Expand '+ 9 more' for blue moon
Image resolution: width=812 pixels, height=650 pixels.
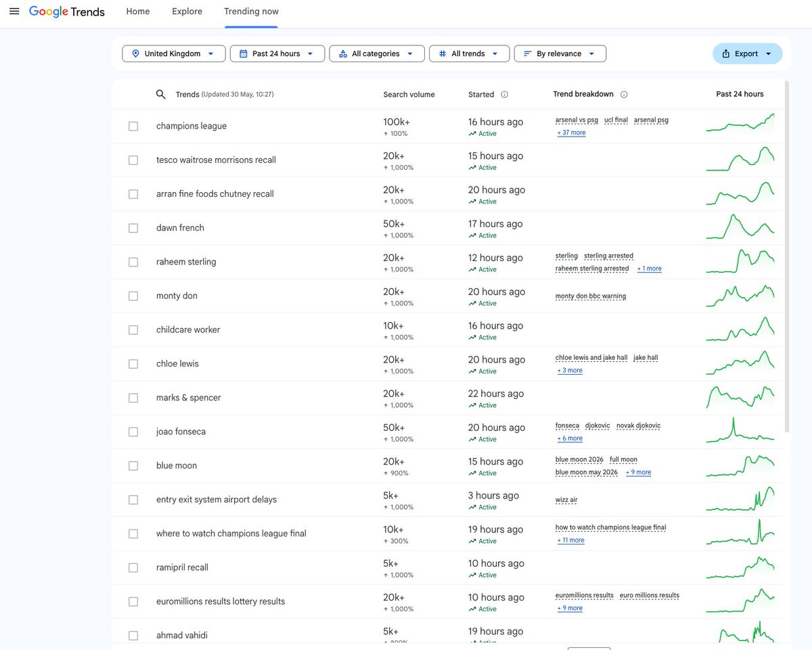point(638,472)
